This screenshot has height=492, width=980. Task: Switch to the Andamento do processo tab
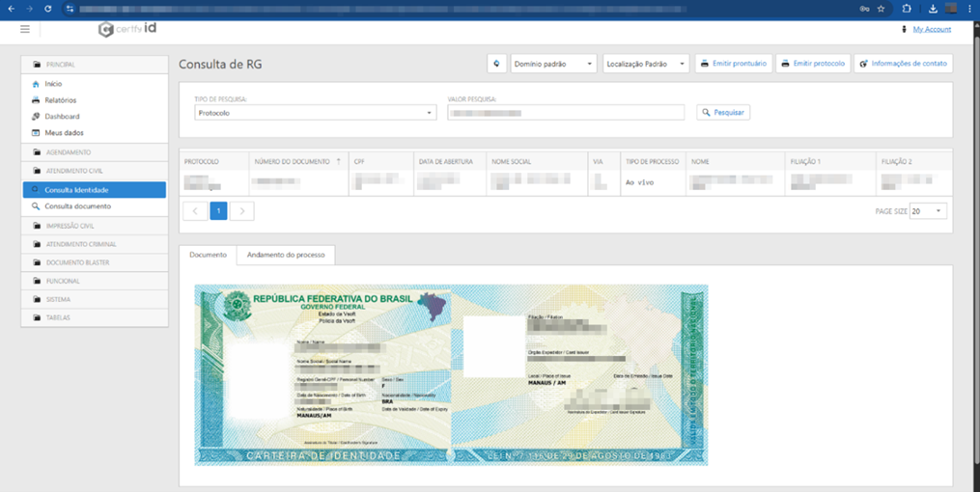point(286,255)
